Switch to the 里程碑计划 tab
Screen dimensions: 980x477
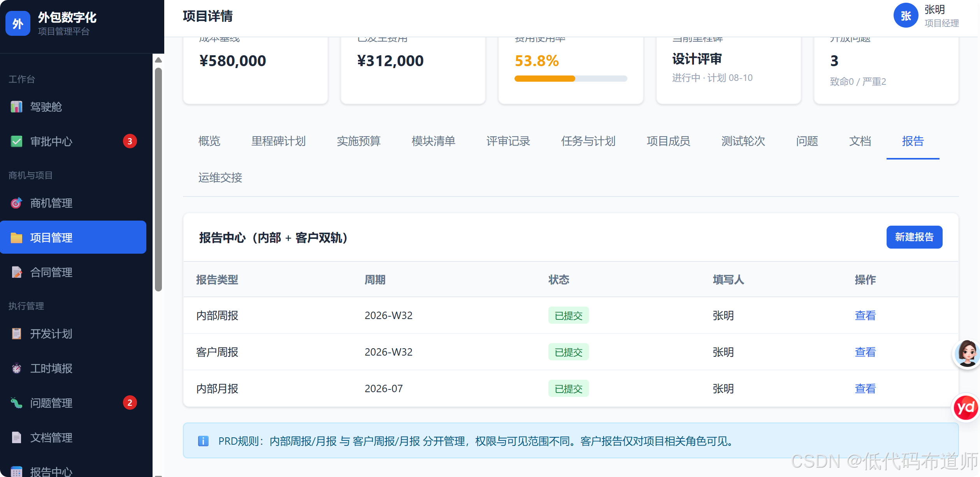click(279, 141)
